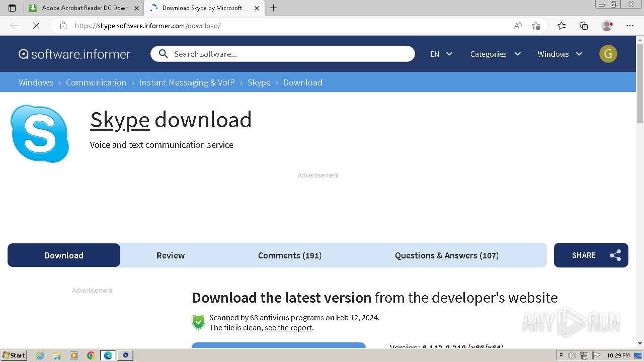Screen dimensions: 644x362
Task: Open the Skype title link
Action: click(x=120, y=120)
